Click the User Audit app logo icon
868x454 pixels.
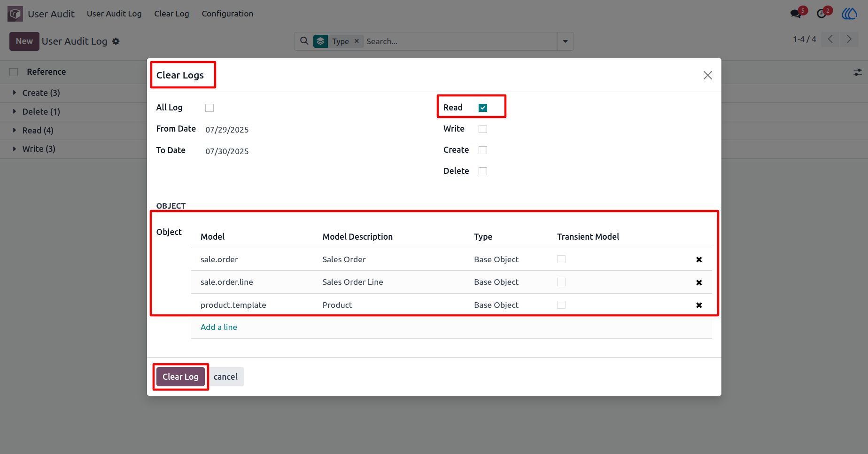pyautogui.click(x=15, y=14)
